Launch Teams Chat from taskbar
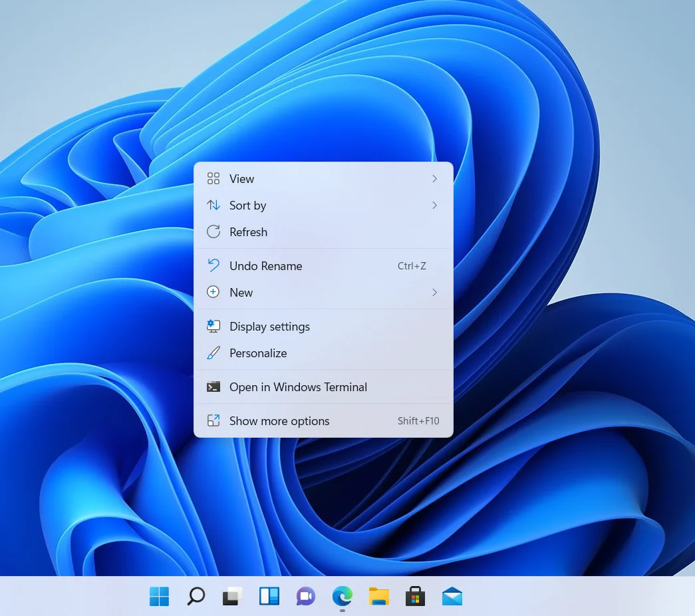 click(x=306, y=596)
